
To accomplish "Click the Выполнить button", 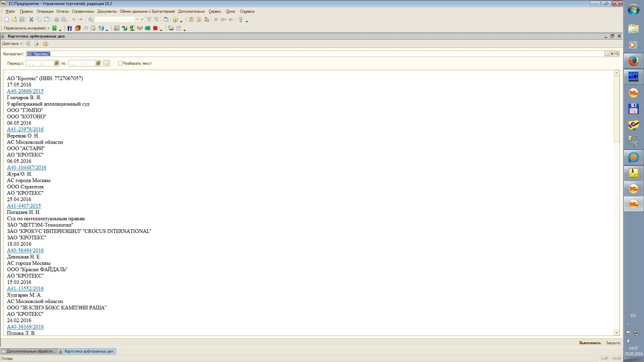I will (590, 343).
